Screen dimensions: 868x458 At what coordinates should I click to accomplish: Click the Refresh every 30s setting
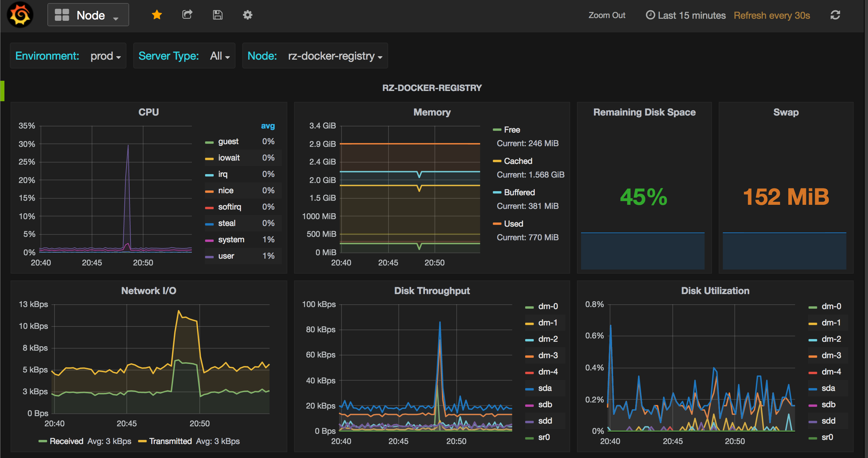coord(772,15)
